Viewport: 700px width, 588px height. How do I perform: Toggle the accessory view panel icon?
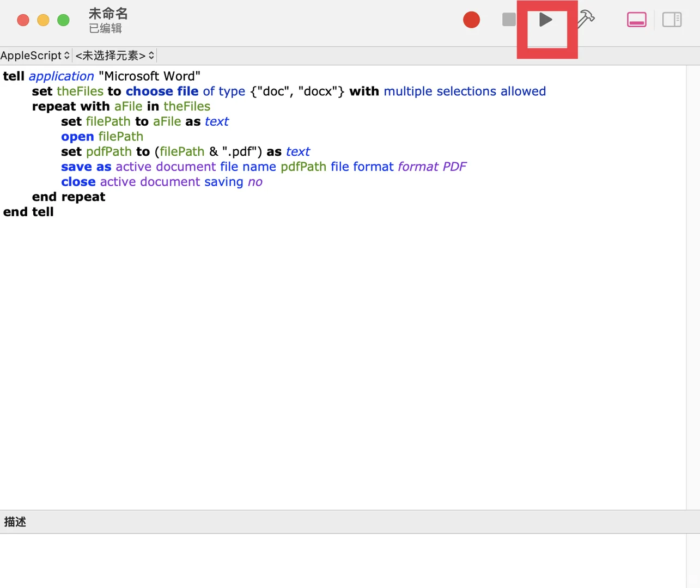(x=636, y=20)
